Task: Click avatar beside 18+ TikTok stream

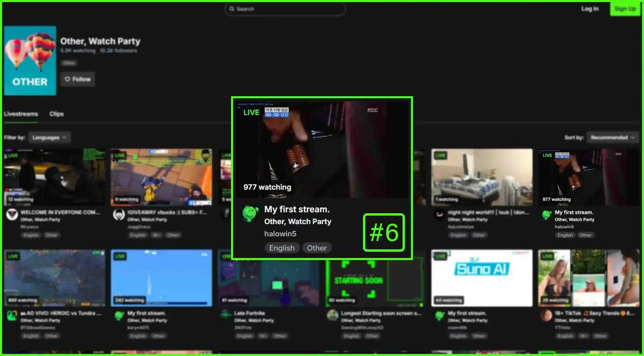Action: 546,316
